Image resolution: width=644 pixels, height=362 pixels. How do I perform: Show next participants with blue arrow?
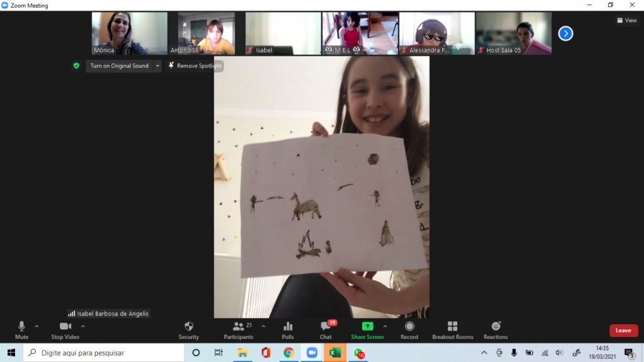coord(565,33)
